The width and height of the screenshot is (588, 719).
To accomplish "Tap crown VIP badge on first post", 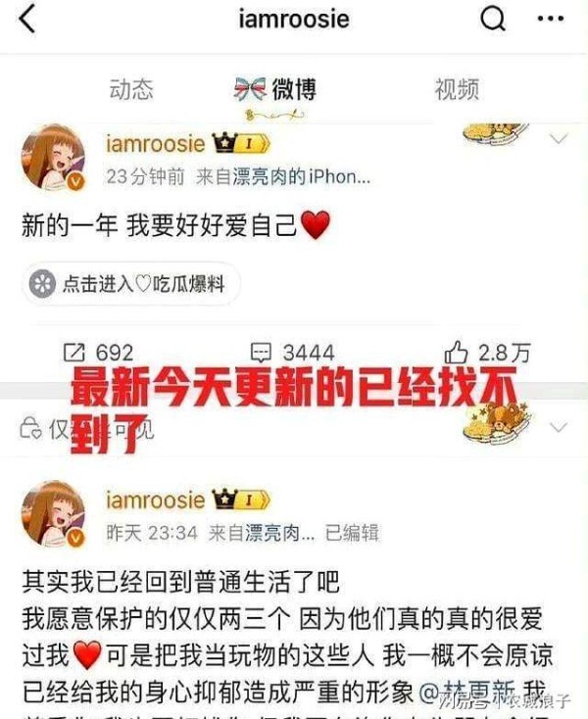I will 241,144.
